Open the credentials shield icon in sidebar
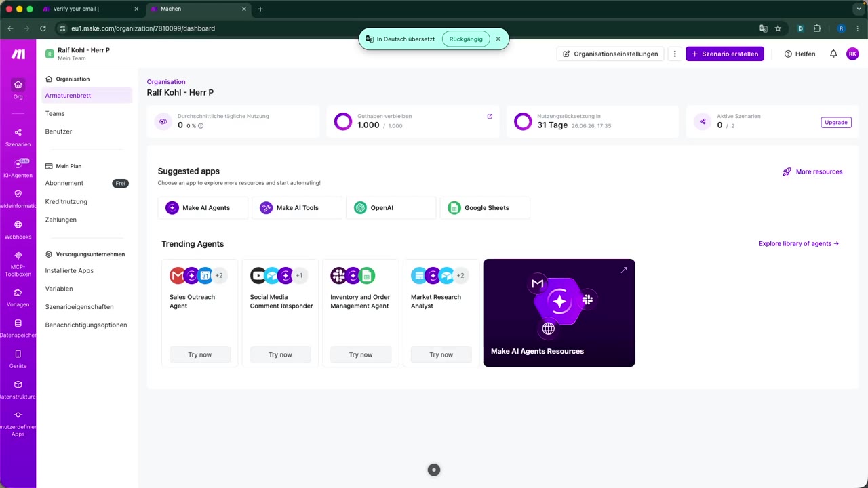This screenshot has height=488, width=868. (x=18, y=194)
